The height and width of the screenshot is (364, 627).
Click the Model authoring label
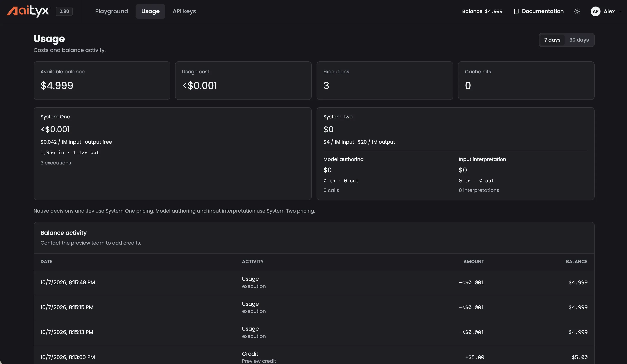[x=343, y=159]
